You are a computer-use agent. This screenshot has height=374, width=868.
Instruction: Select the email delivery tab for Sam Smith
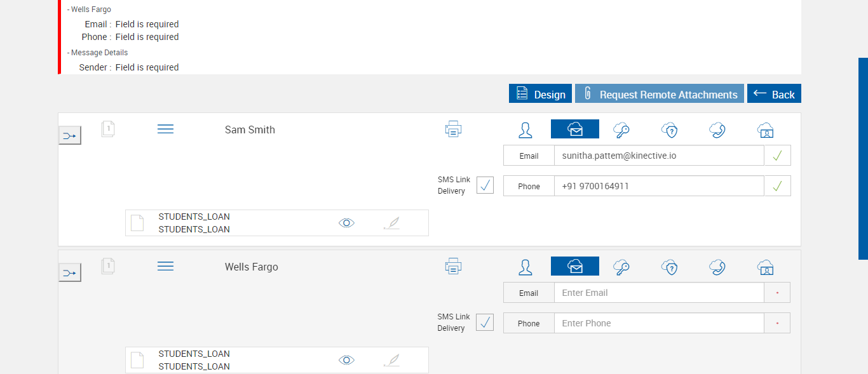point(575,130)
